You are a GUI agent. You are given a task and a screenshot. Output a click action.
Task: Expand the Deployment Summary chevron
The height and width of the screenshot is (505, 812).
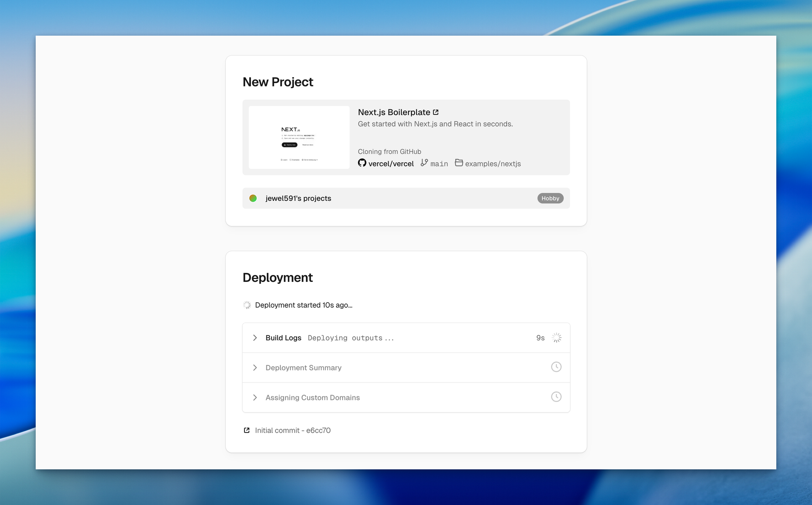click(x=255, y=368)
